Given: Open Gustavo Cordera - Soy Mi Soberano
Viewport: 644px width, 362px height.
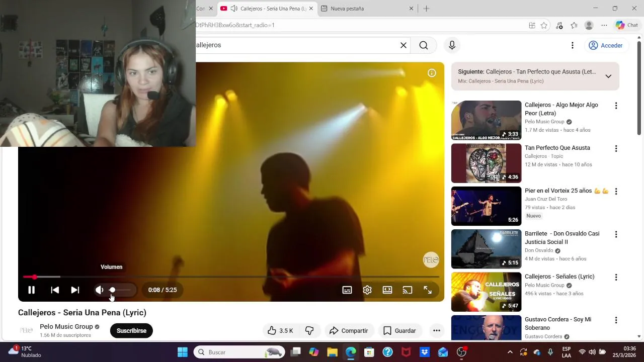Looking at the screenshot, I should pos(558,323).
